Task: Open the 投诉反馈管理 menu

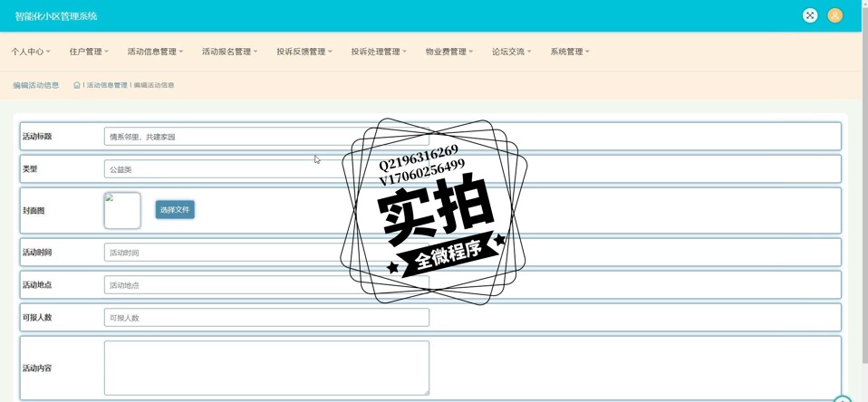Action: point(304,52)
